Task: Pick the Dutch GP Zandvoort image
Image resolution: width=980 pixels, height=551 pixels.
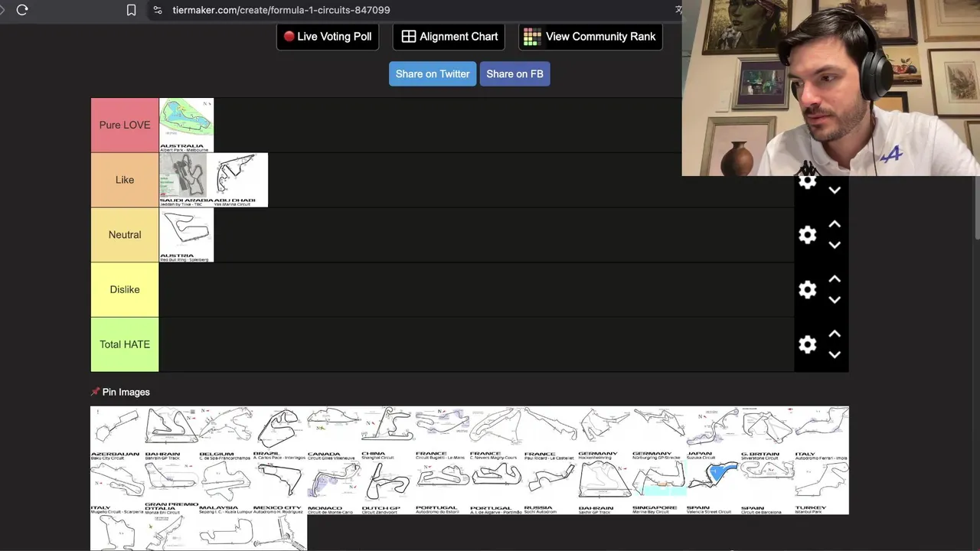Action: (x=388, y=487)
